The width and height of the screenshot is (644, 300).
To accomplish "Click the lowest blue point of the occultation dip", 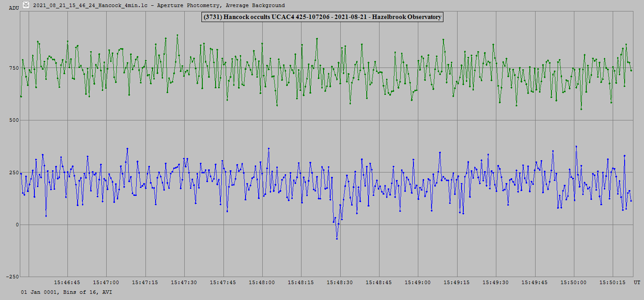I will coord(337,239).
